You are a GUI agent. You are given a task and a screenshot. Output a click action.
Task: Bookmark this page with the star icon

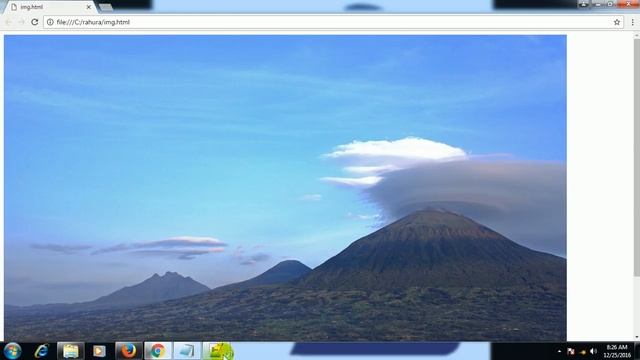tap(617, 22)
